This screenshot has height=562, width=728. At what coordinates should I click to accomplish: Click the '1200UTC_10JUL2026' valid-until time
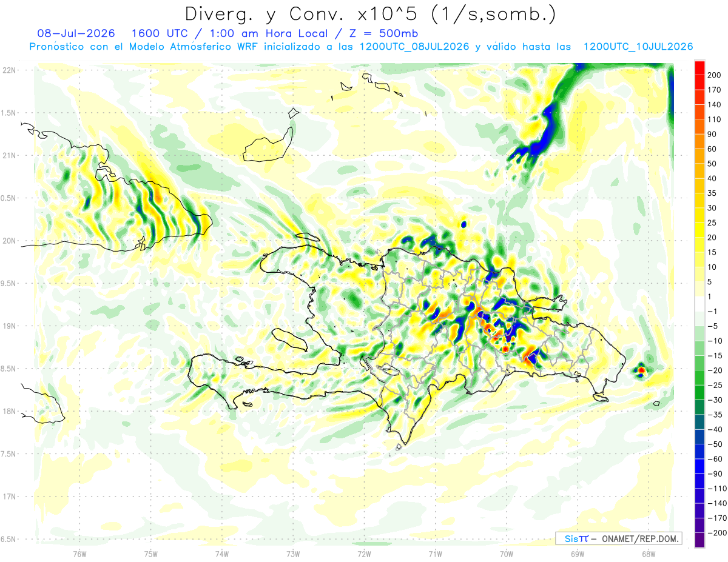[638, 47]
